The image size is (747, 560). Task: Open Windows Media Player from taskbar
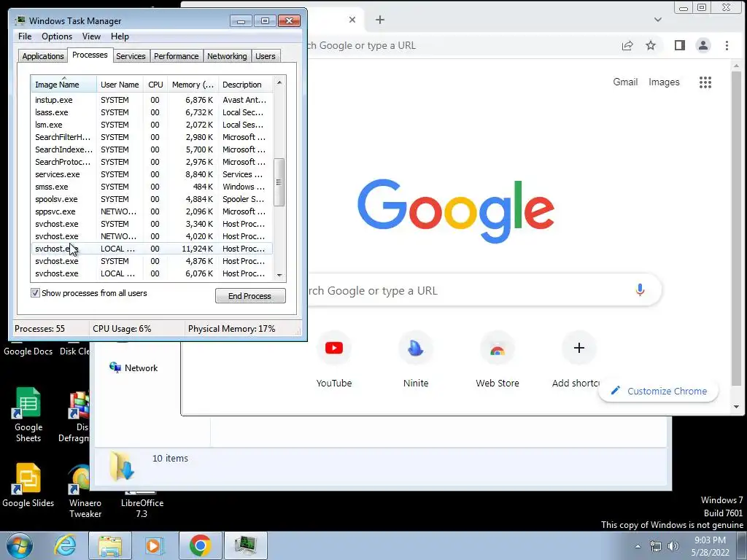154,545
